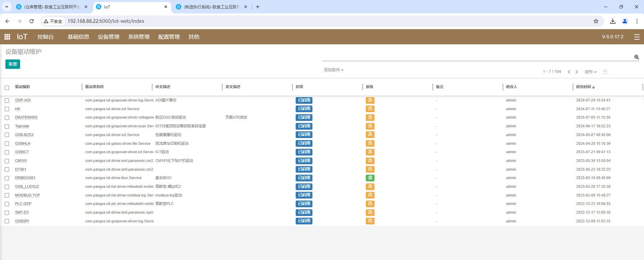Sort by the 修改时间 column arrow

tap(593, 87)
